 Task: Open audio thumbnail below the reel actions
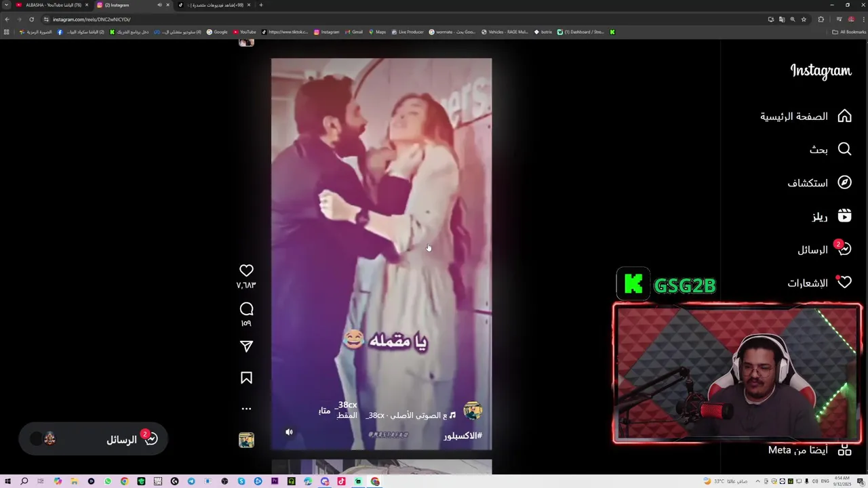(246, 441)
